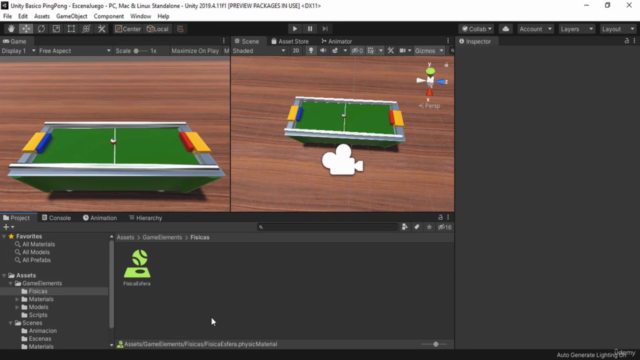Select the Rotate tool
This screenshot has width=640, height=360.
[41, 29]
